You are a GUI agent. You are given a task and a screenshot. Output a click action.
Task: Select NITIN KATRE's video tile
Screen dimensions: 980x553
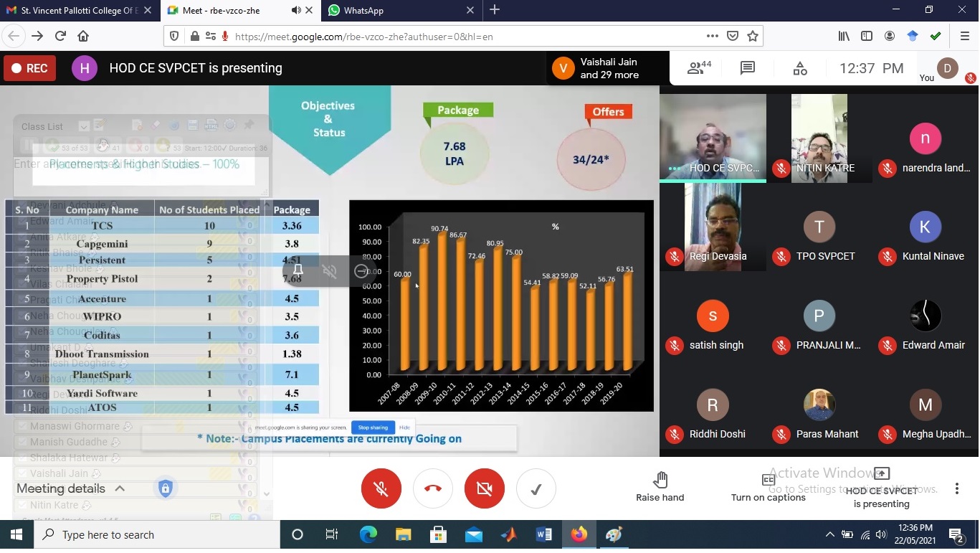tap(819, 138)
